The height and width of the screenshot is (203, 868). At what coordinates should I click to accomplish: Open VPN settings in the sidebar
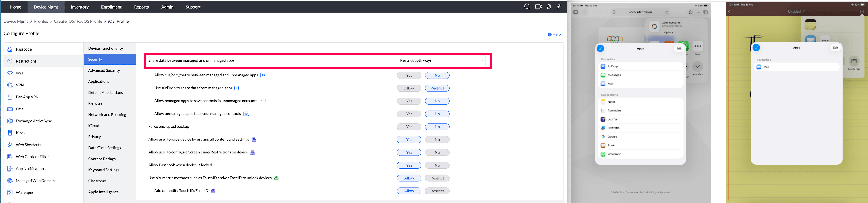[x=44, y=85]
